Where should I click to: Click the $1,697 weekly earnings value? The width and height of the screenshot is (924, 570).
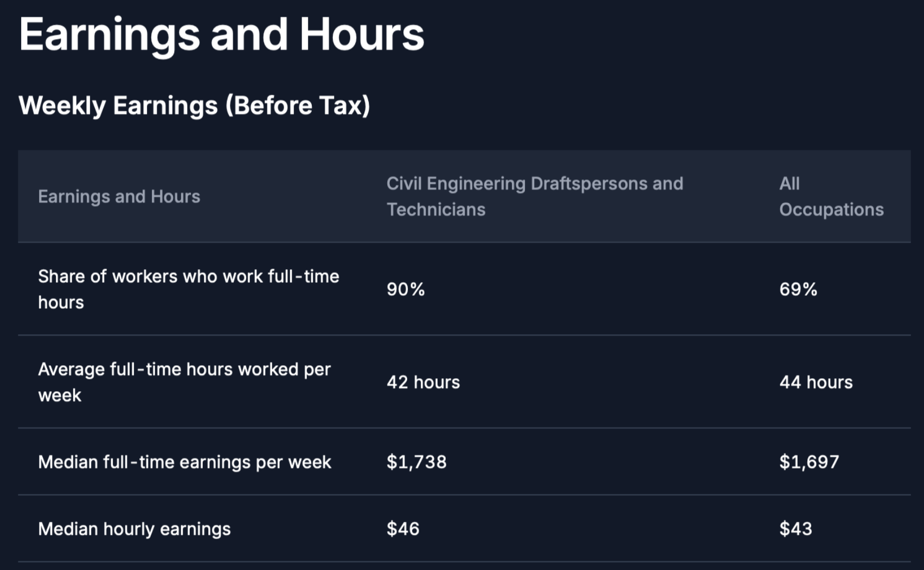(x=809, y=462)
